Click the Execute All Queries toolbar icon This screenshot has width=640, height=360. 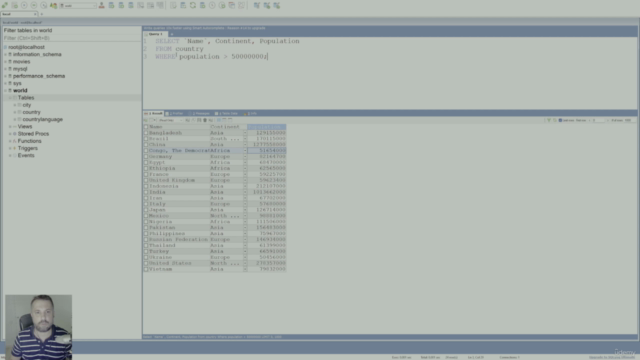coord(34,5)
